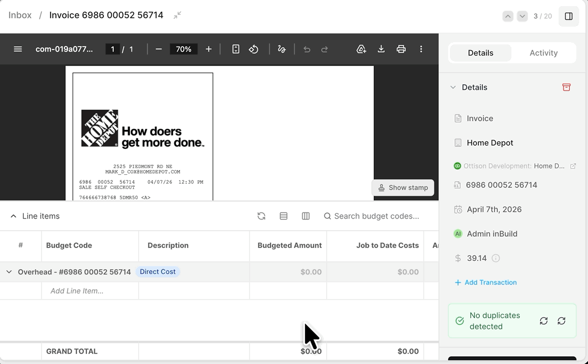Open external link next to Ottison Development
This screenshot has height=364, width=588.
pyautogui.click(x=573, y=166)
